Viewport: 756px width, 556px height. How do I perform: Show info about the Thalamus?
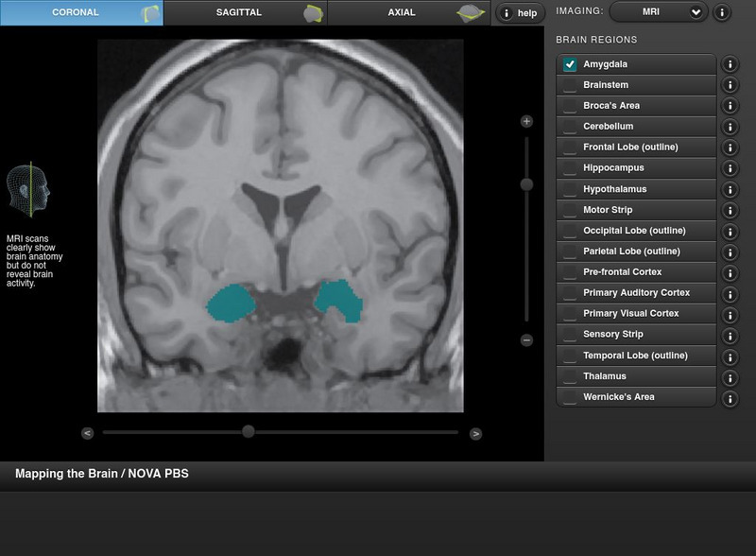click(730, 377)
